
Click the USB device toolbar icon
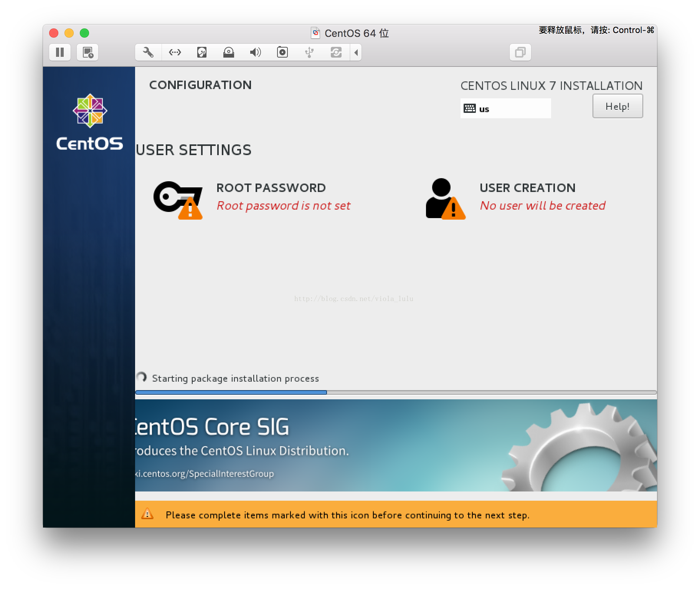[x=309, y=52]
